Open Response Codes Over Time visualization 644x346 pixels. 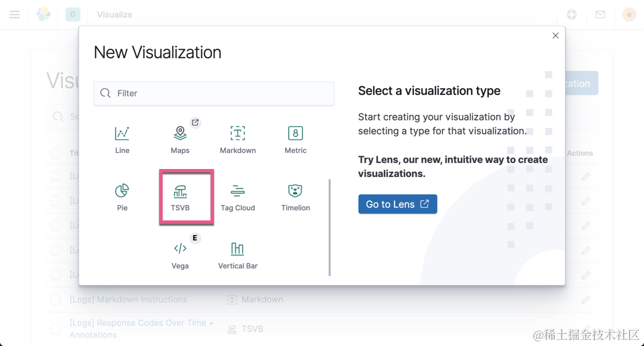(x=141, y=329)
